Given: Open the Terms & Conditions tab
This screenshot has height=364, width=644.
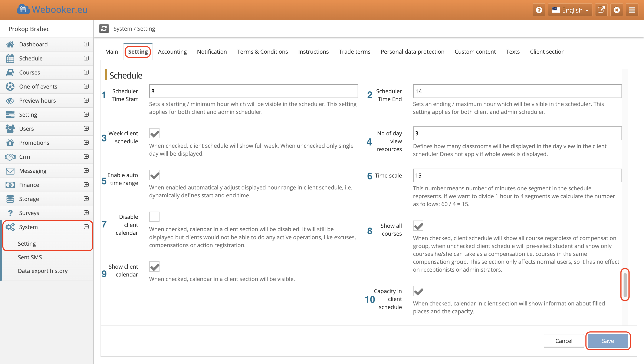Looking at the screenshot, I should 262,52.
